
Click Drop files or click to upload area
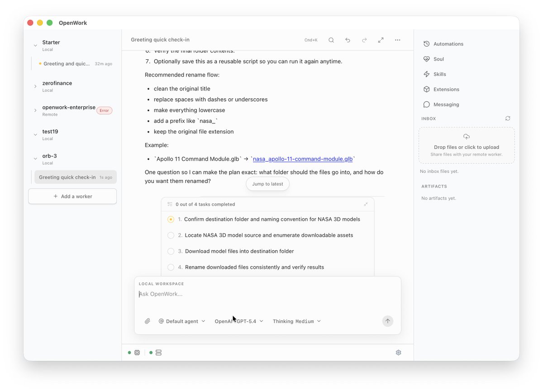pyautogui.click(x=467, y=145)
